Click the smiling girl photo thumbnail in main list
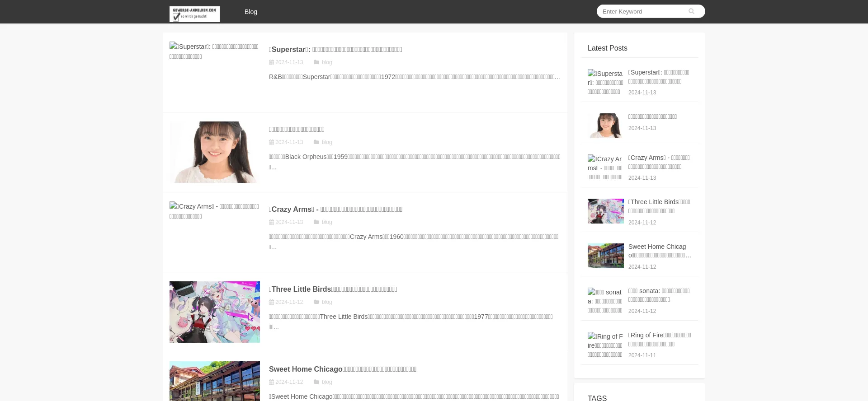 pyautogui.click(x=215, y=152)
